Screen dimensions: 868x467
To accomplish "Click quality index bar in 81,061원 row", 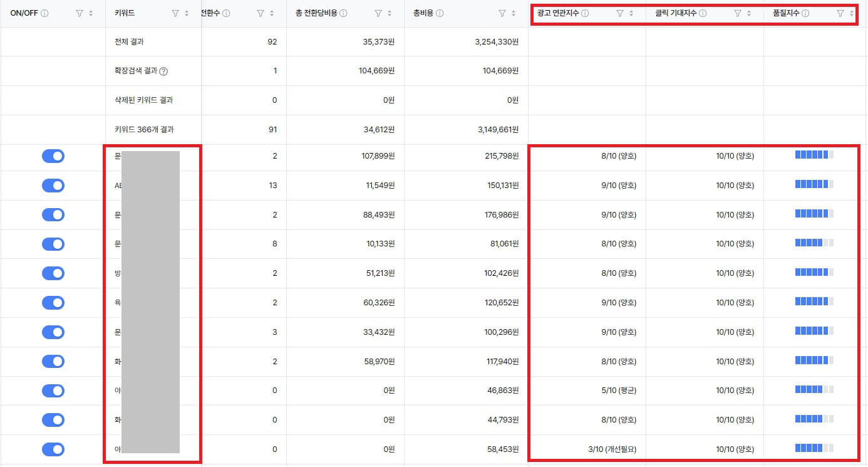I will pyautogui.click(x=814, y=243).
